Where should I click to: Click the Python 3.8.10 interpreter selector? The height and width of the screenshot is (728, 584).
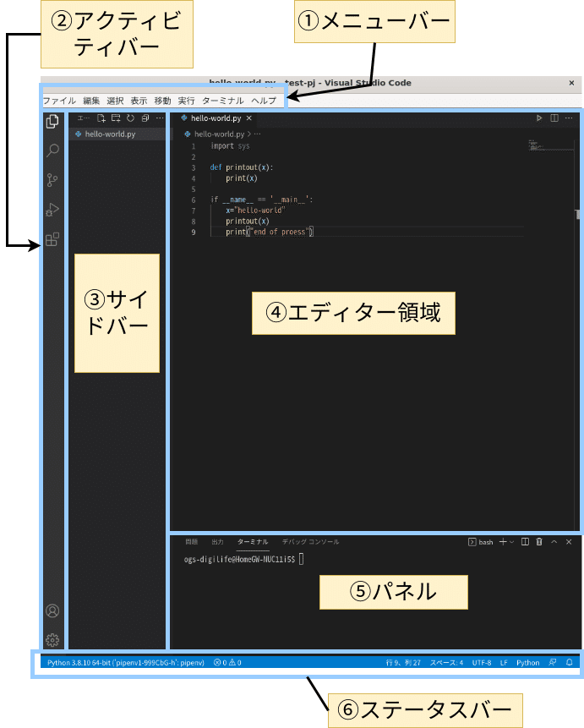(x=126, y=663)
